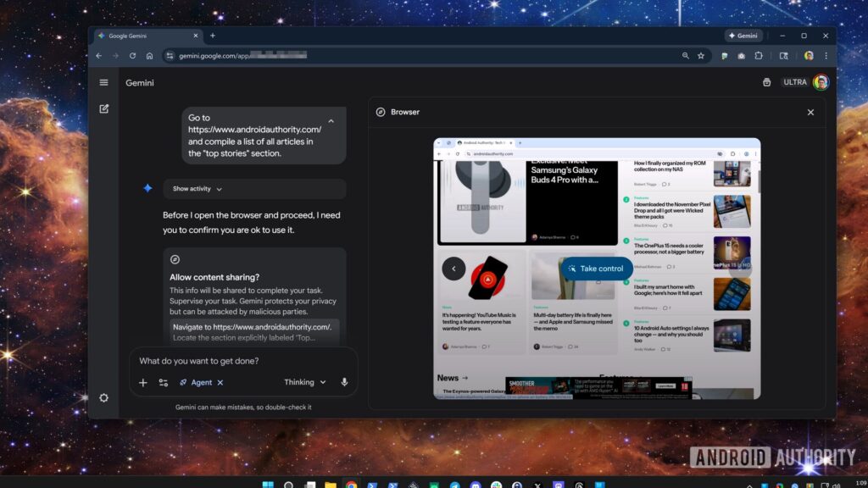Viewport: 868px width, 488px height.
Task: Click the site info icon in address bar
Action: [x=170, y=56]
